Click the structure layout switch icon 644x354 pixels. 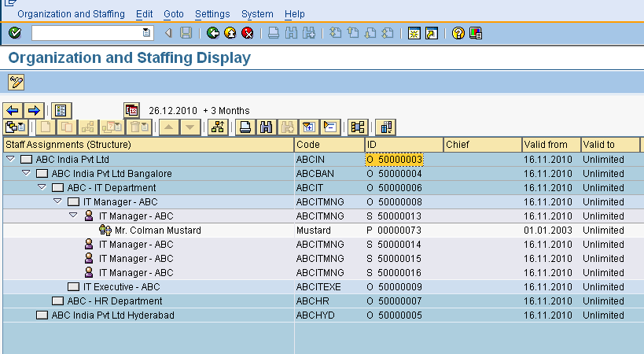(x=358, y=127)
